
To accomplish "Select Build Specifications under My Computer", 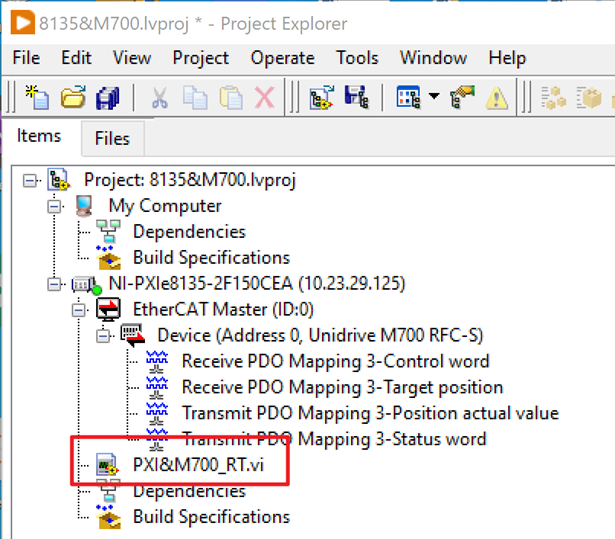I will click(211, 258).
